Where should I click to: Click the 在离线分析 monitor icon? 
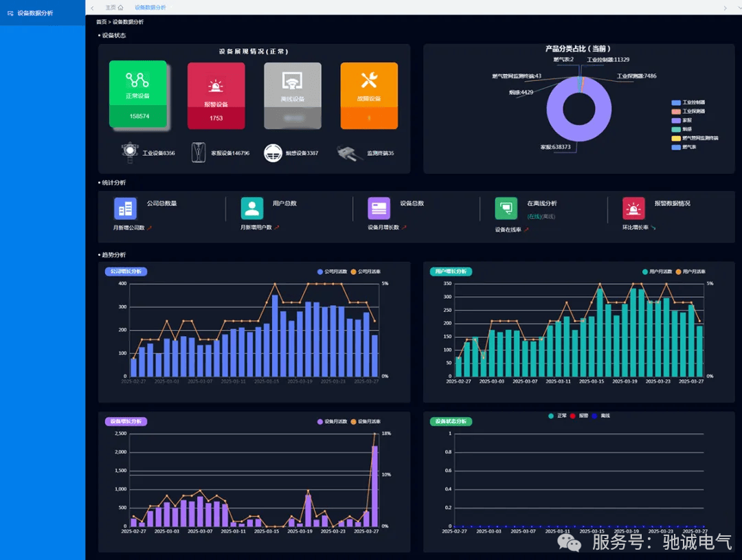(506, 208)
